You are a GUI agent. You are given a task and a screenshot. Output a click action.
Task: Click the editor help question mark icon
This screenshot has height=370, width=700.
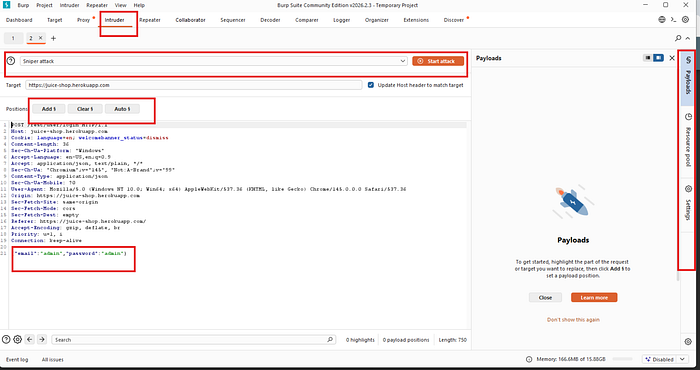point(6,340)
